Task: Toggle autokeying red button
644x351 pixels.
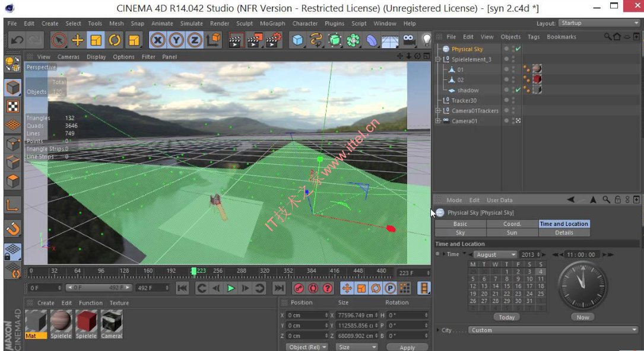Action: (313, 288)
